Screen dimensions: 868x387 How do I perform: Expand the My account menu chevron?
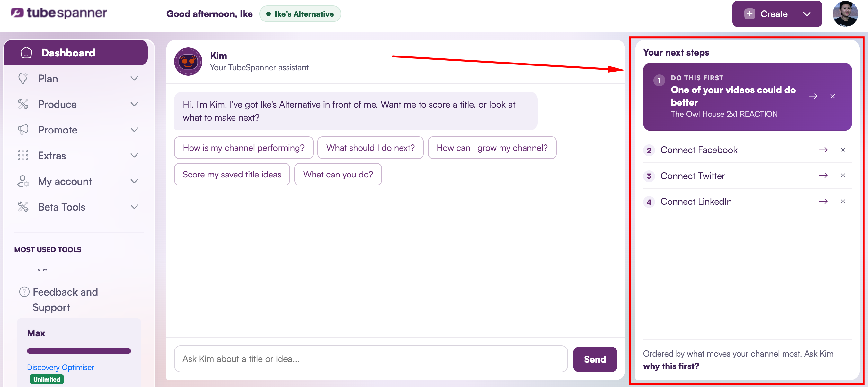(134, 181)
